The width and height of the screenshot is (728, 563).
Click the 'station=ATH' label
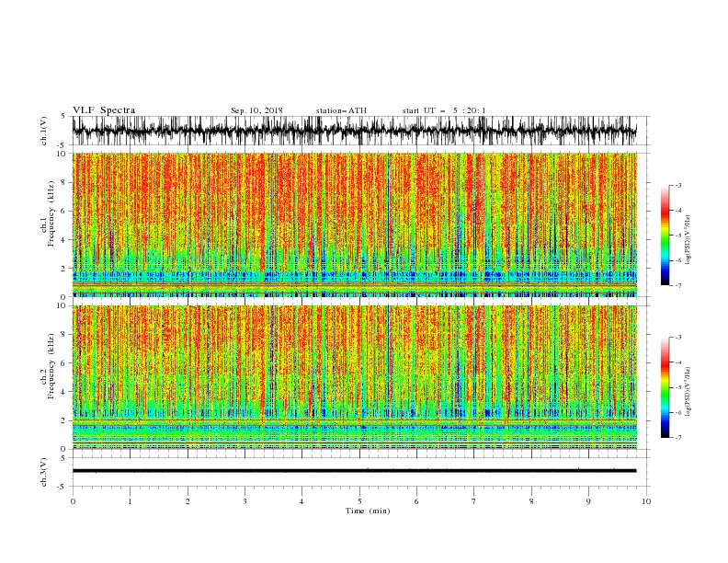341,110
